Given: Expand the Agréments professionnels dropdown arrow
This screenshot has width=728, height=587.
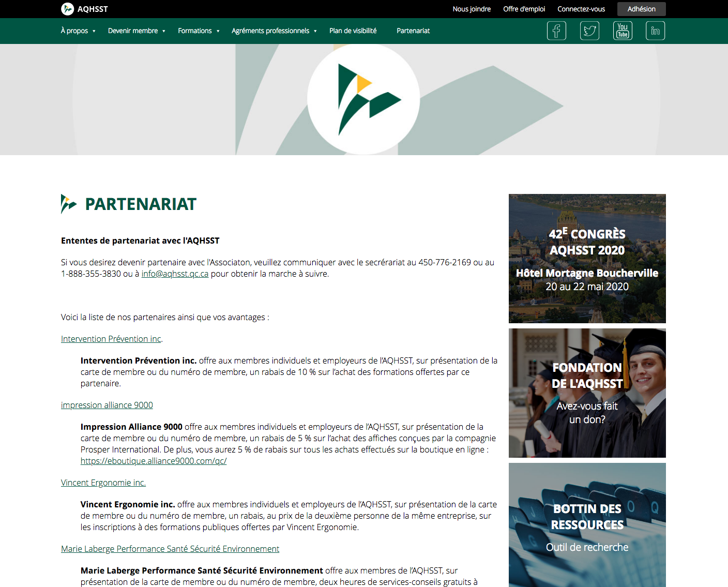Looking at the screenshot, I should pyautogui.click(x=315, y=31).
